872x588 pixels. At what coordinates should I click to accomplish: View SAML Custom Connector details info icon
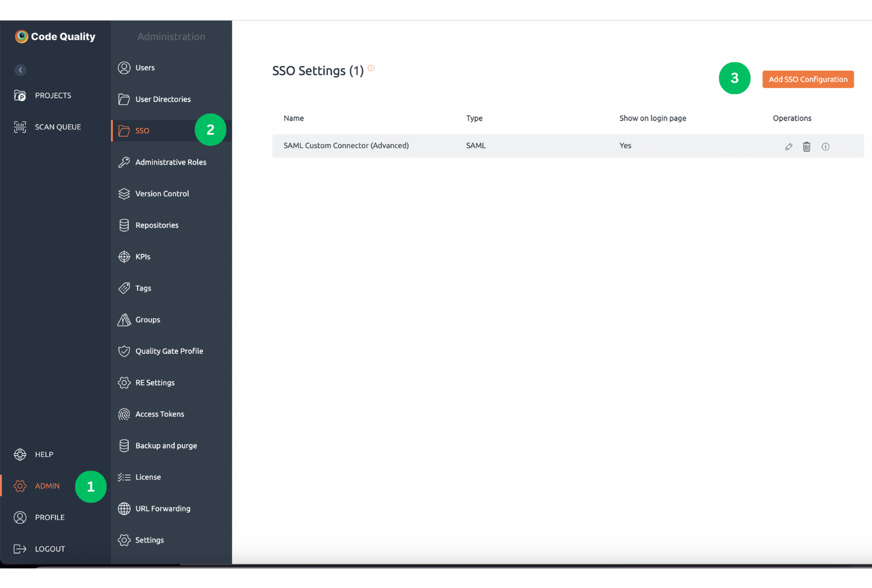826,146
